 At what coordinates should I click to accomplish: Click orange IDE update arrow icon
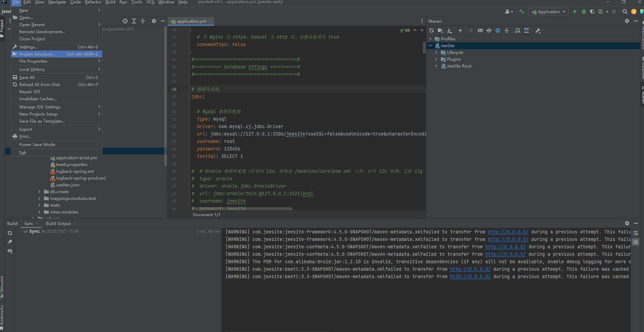click(634, 12)
